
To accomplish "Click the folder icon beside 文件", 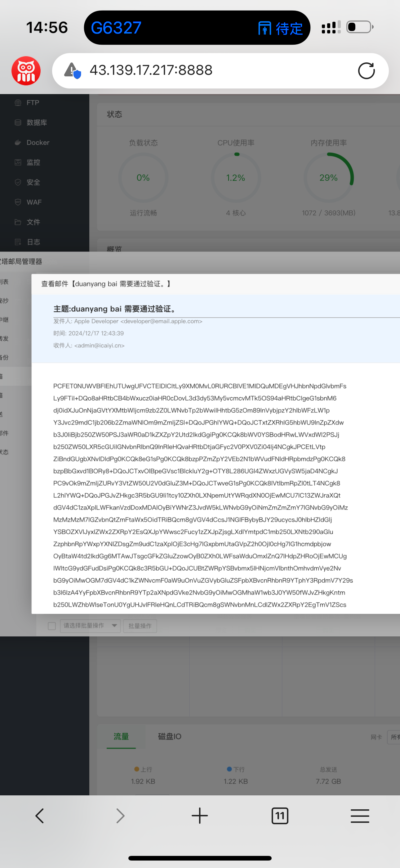I will [x=18, y=222].
